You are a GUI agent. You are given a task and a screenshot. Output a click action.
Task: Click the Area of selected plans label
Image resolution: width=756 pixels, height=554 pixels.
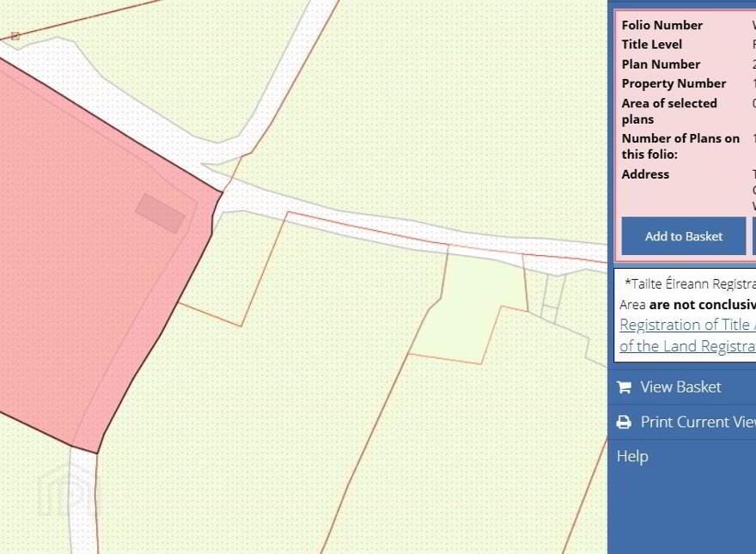669,111
